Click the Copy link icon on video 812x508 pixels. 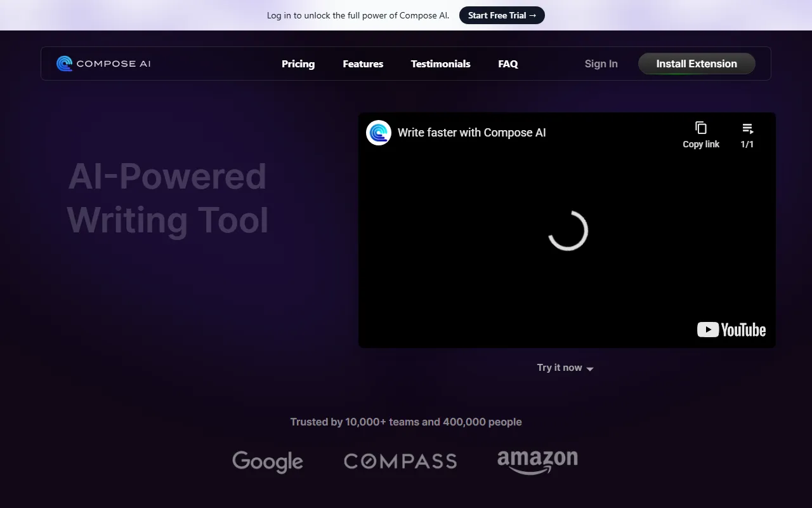[700, 128]
